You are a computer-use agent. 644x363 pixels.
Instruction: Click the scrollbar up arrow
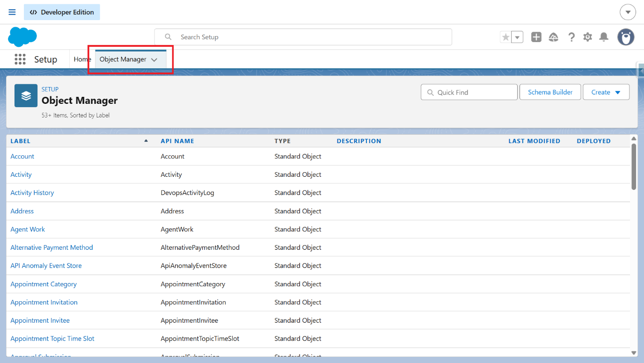pyautogui.click(x=634, y=138)
